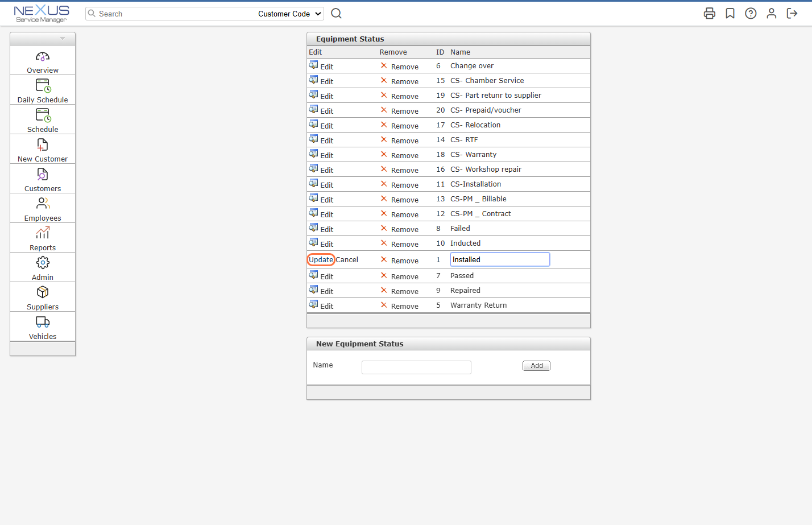This screenshot has height=525, width=812.
Task: Open Vehicles in the sidebar
Action: 43,326
